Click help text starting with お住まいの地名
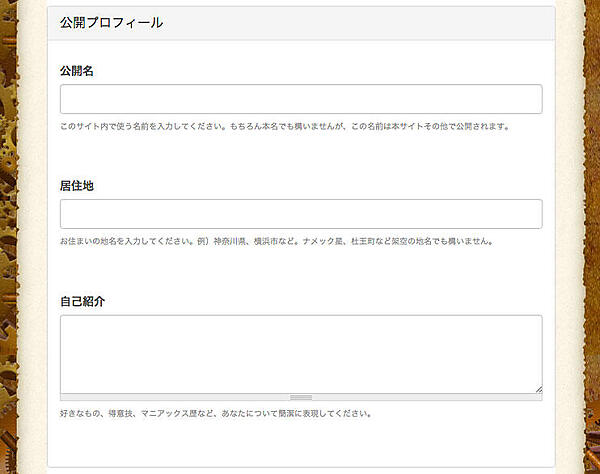Screen dimensions: 600x474 tap(277, 241)
